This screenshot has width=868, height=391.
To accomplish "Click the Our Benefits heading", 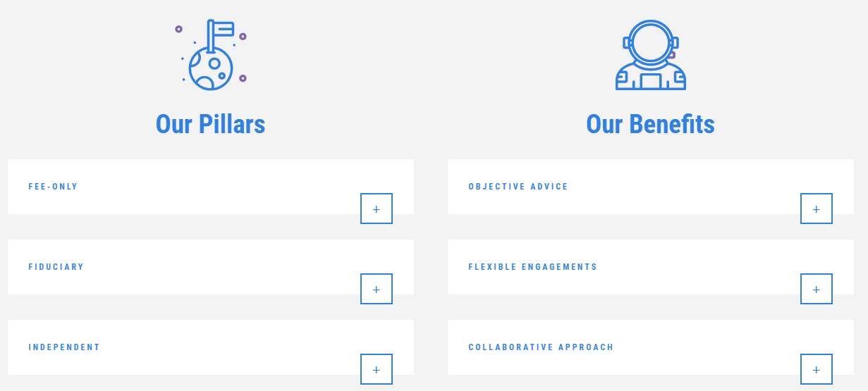I will [650, 124].
